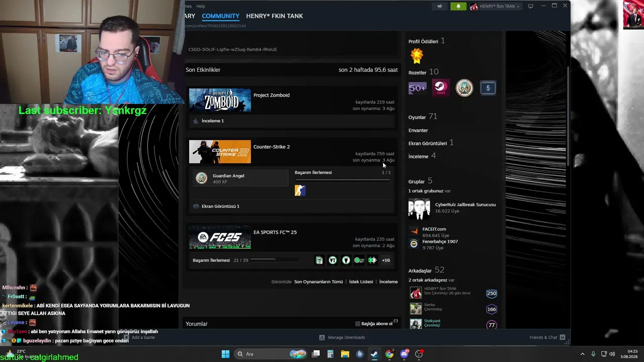The image size is (644, 362).
Task: Open the Project Zomboid game banner
Action: point(220,100)
